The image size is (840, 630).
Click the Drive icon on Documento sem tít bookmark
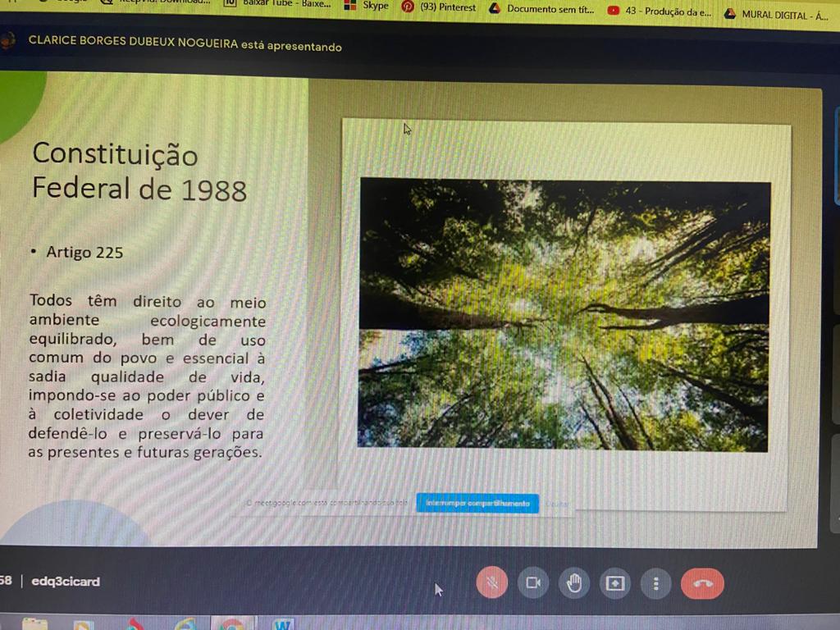[495, 8]
